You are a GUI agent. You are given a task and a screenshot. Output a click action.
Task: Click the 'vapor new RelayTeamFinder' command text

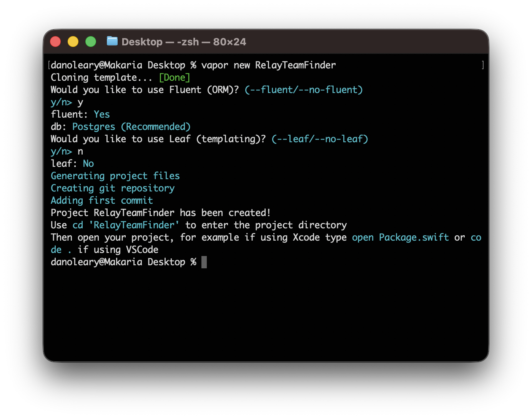coord(268,65)
